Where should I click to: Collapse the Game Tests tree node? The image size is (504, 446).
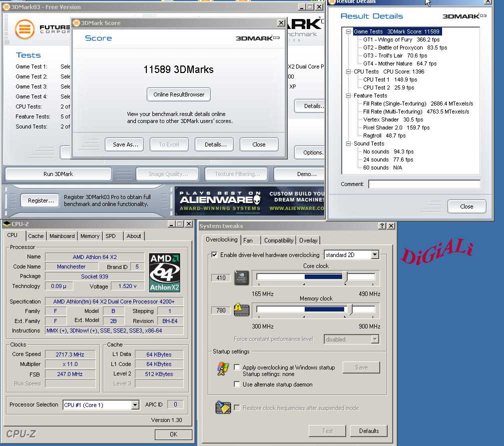[x=348, y=31]
